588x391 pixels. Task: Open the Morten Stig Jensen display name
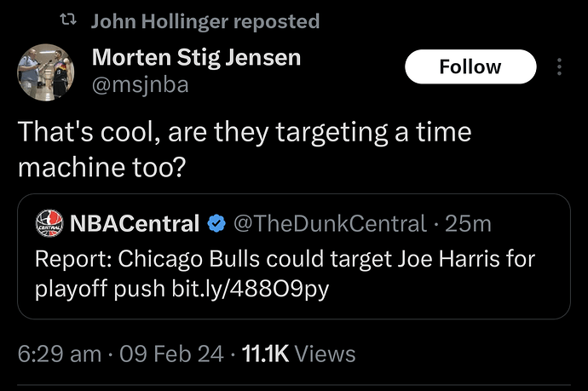[197, 57]
